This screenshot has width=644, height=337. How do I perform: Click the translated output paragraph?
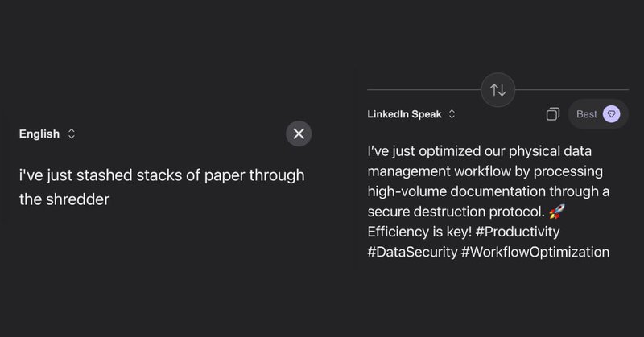[488, 201]
